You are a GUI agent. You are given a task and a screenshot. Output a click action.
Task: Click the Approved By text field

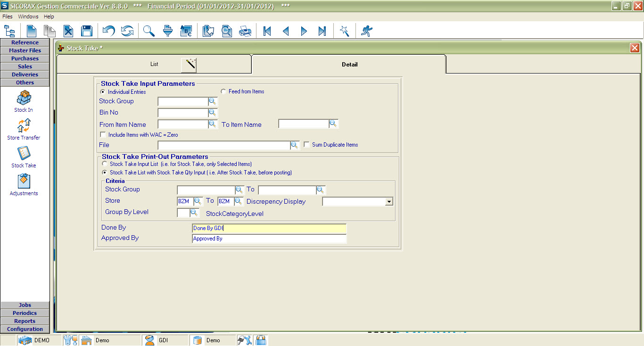269,239
